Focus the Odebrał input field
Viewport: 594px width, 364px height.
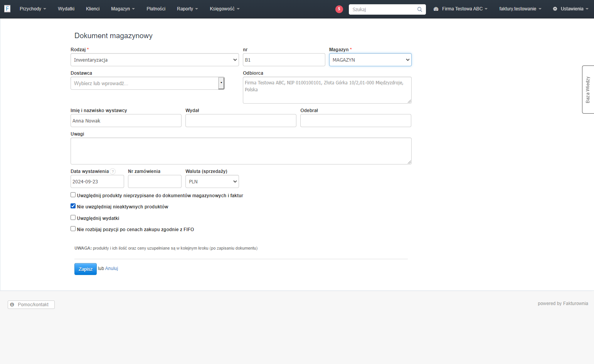coord(356,121)
